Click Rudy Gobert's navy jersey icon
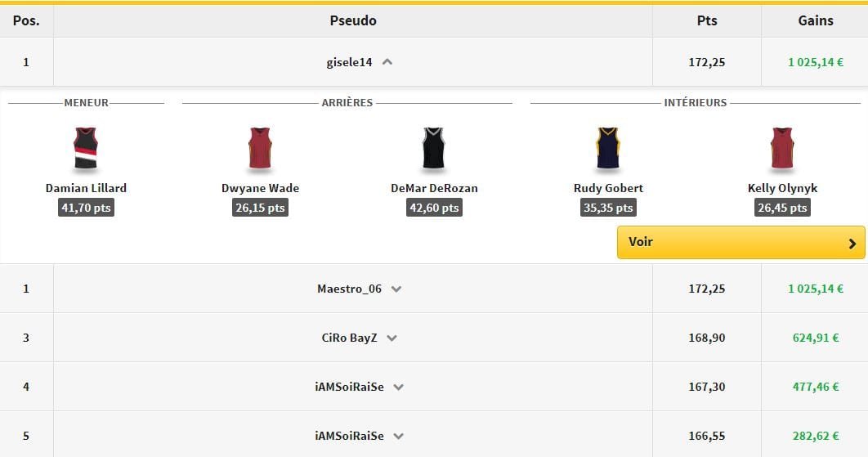The height and width of the screenshot is (457, 868). [x=608, y=149]
